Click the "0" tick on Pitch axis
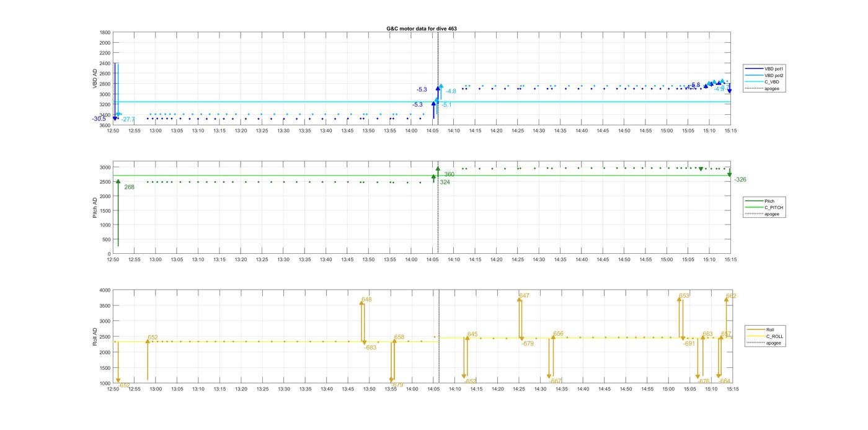The height and width of the screenshot is (430, 868). [109, 254]
